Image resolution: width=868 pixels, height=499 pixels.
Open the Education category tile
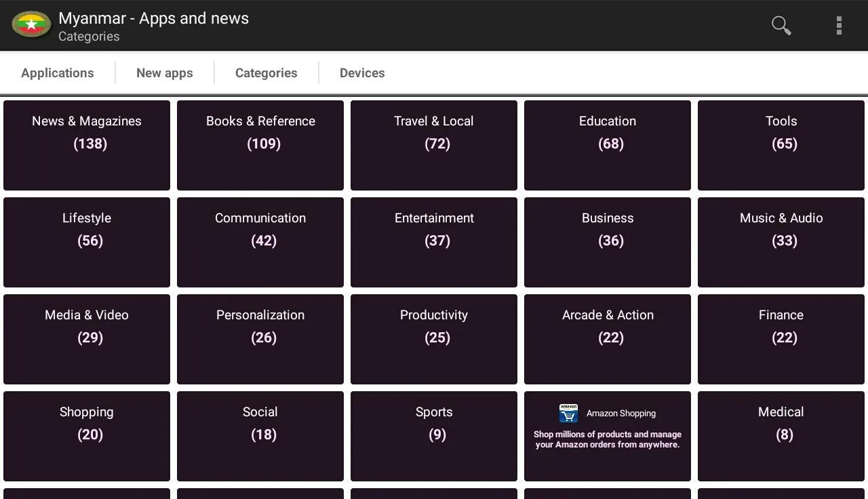pos(608,145)
